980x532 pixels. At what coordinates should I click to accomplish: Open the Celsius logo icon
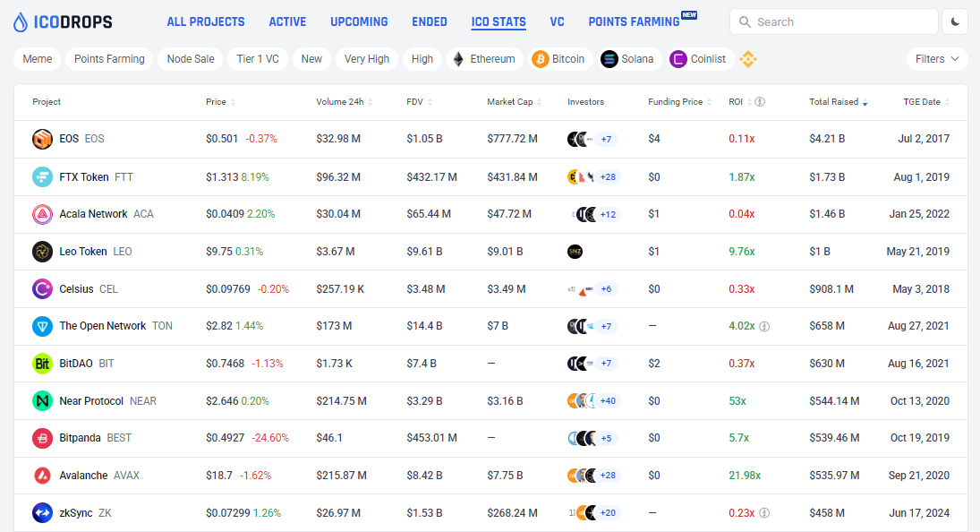click(42, 288)
